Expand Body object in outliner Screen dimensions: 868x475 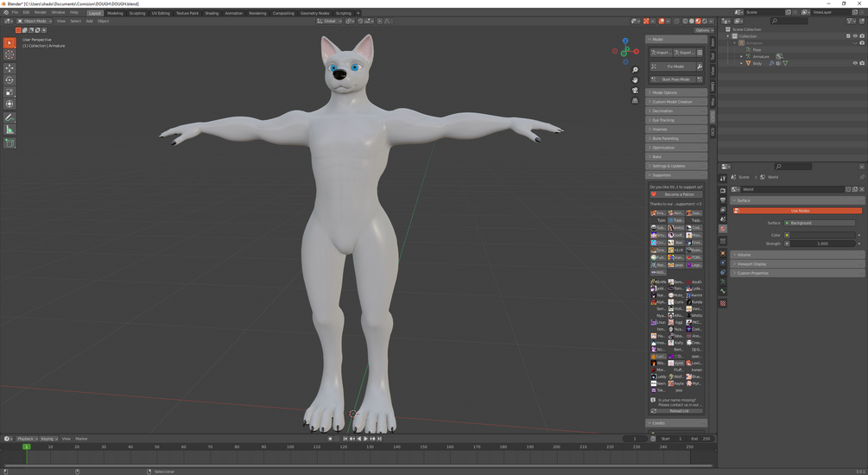click(x=741, y=63)
